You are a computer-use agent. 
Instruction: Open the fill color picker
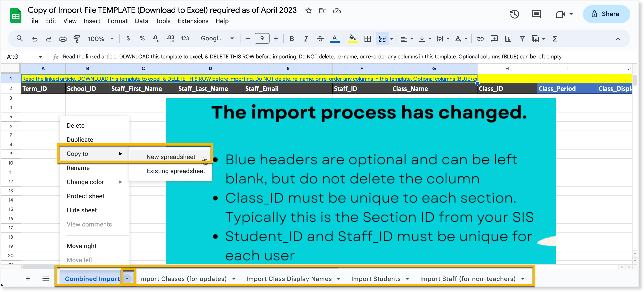[352, 39]
